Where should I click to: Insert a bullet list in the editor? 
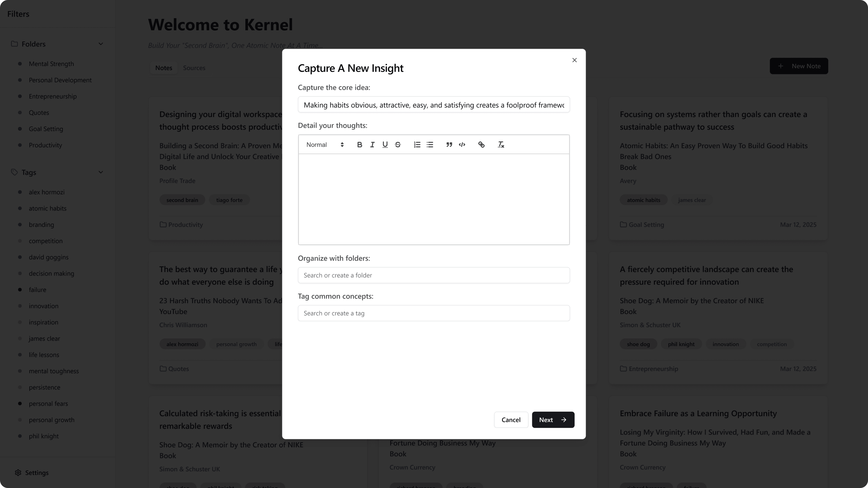click(430, 145)
